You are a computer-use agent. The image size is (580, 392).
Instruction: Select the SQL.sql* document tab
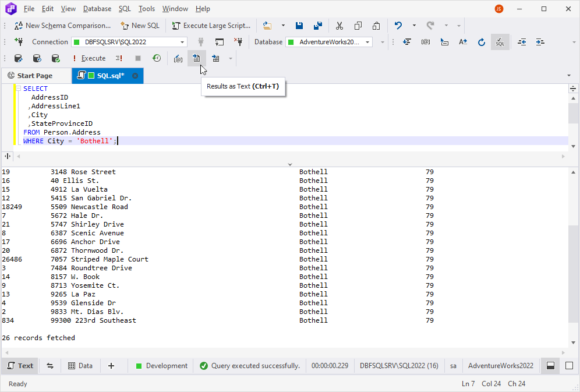108,76
